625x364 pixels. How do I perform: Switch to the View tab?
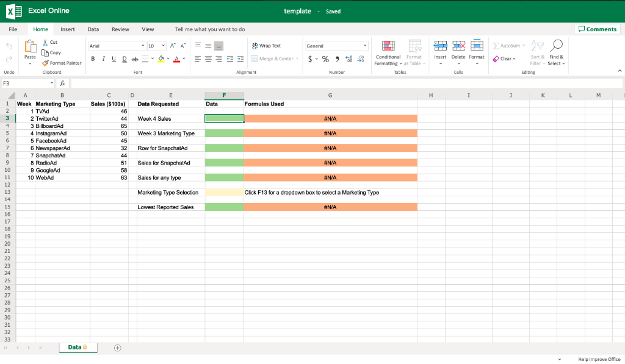tap(148, 29)
